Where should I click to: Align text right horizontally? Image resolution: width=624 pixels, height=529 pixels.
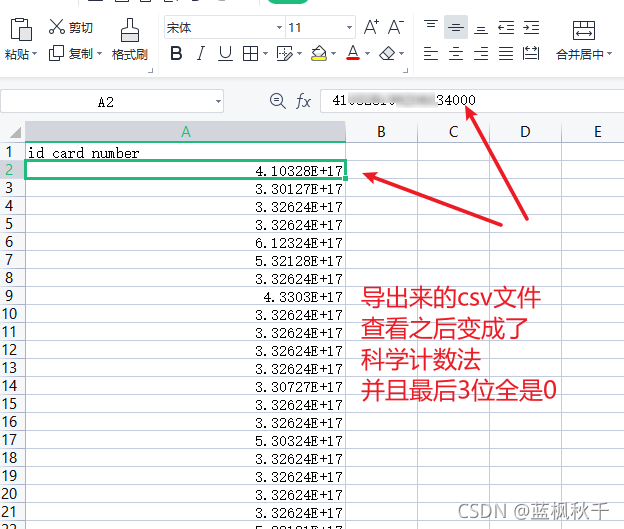click(481, 53)
